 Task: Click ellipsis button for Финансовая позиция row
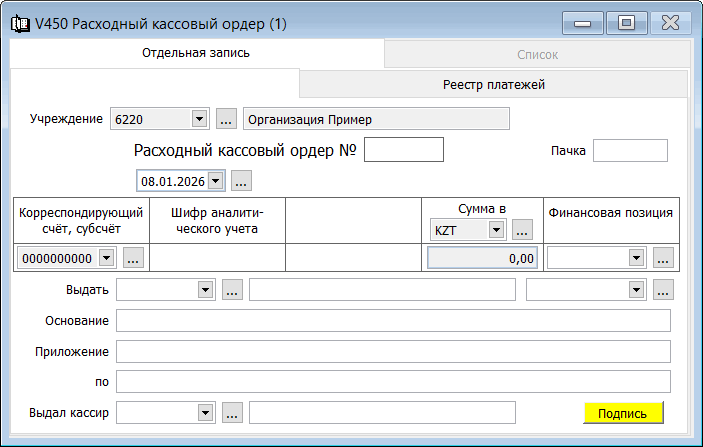tap(663, 258)
